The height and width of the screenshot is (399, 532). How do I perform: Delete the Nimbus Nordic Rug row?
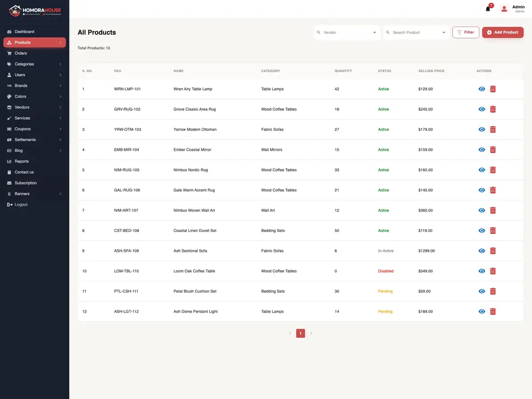pos(493,170)
